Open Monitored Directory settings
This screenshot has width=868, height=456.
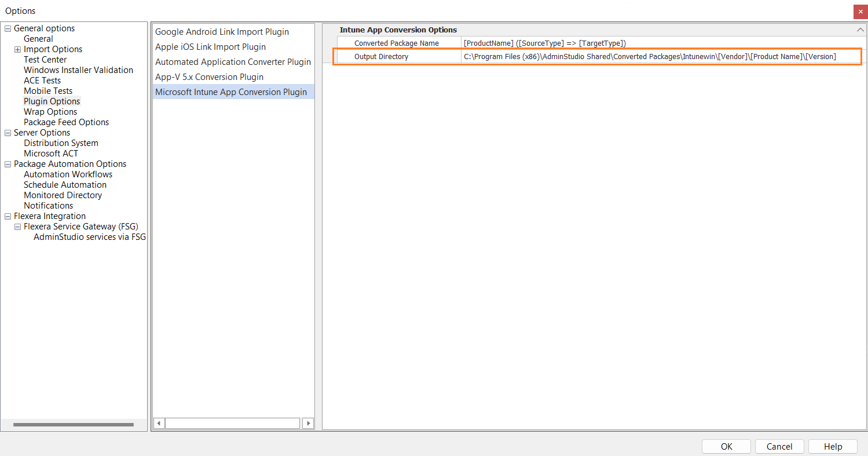click(63, 195)
